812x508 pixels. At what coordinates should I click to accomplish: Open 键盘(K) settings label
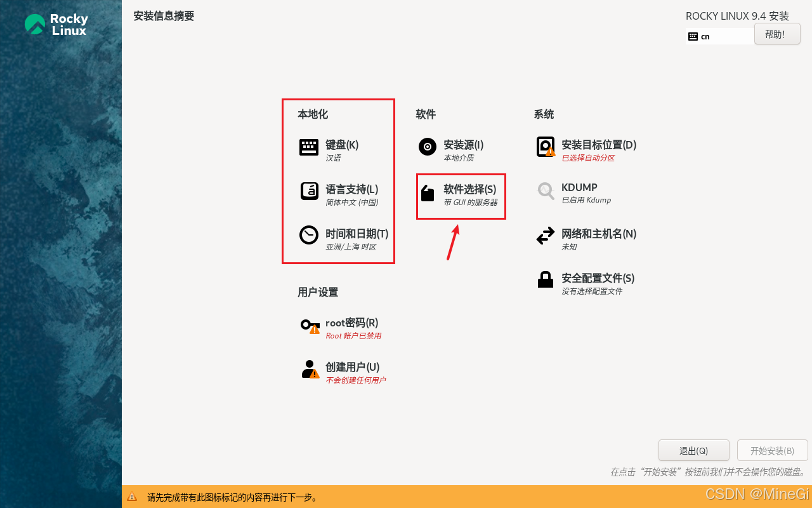coord(342,145)
